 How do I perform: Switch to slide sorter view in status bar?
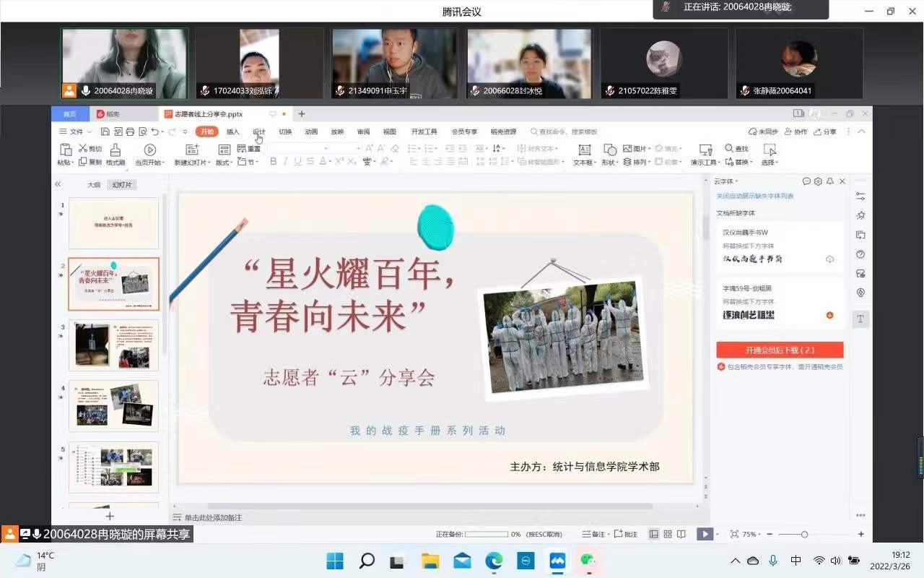click(x=668, y=534)
